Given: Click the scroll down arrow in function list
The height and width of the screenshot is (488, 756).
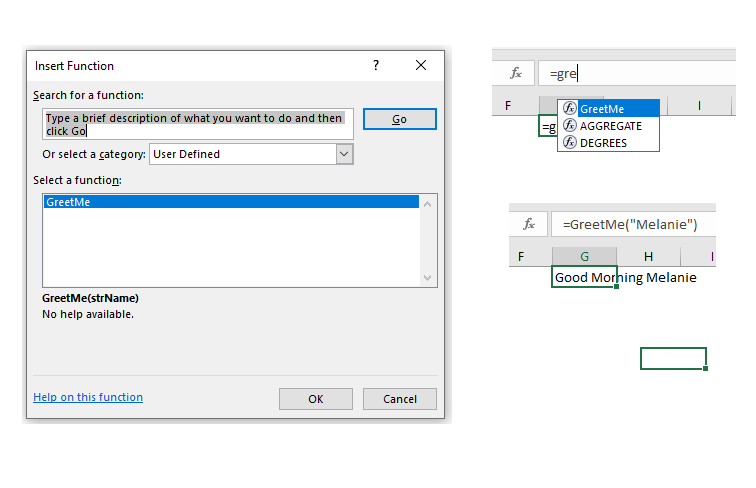Looking at the screenshot, I should [428, 278].
